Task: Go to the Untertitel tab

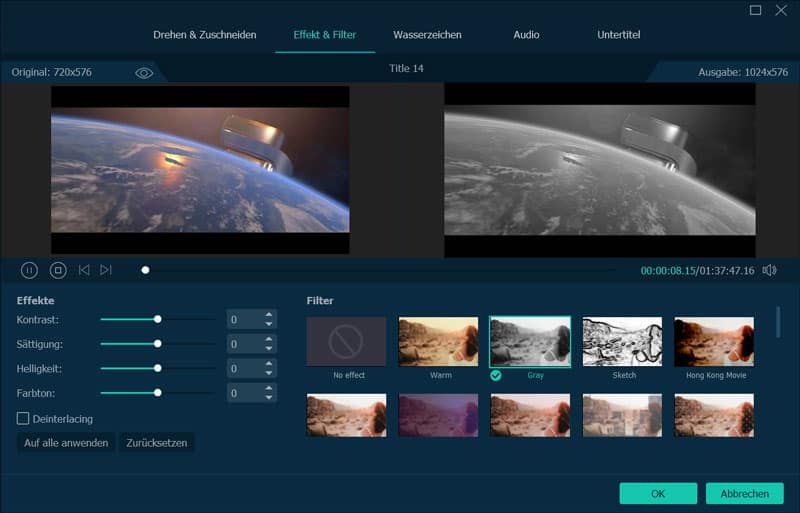Action: (x=618, y=35)
